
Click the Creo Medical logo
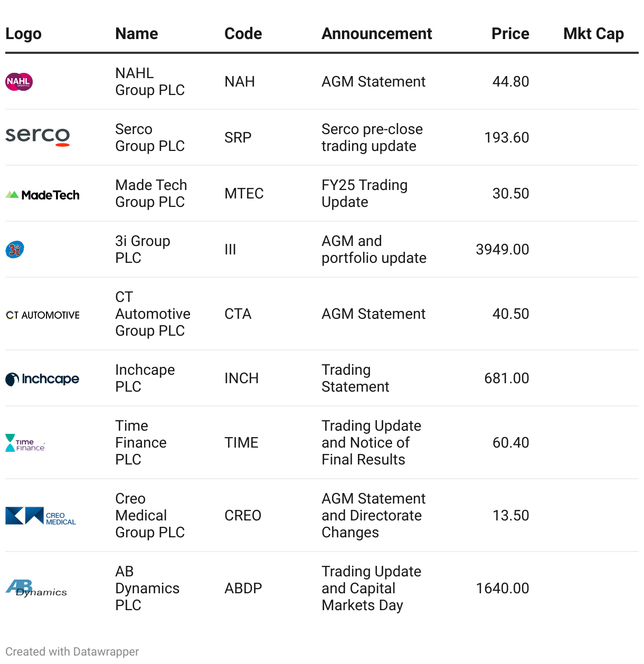click(41, 516)
